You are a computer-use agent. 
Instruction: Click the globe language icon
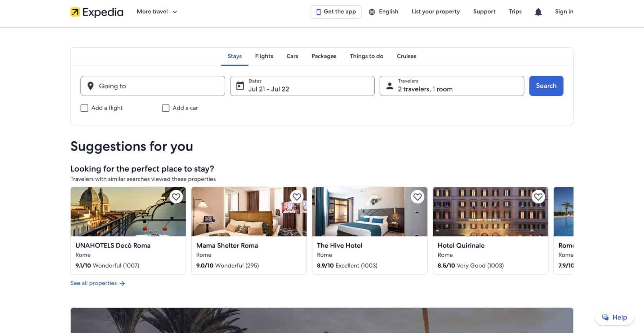pyautogui.click(x=372, y=12)
